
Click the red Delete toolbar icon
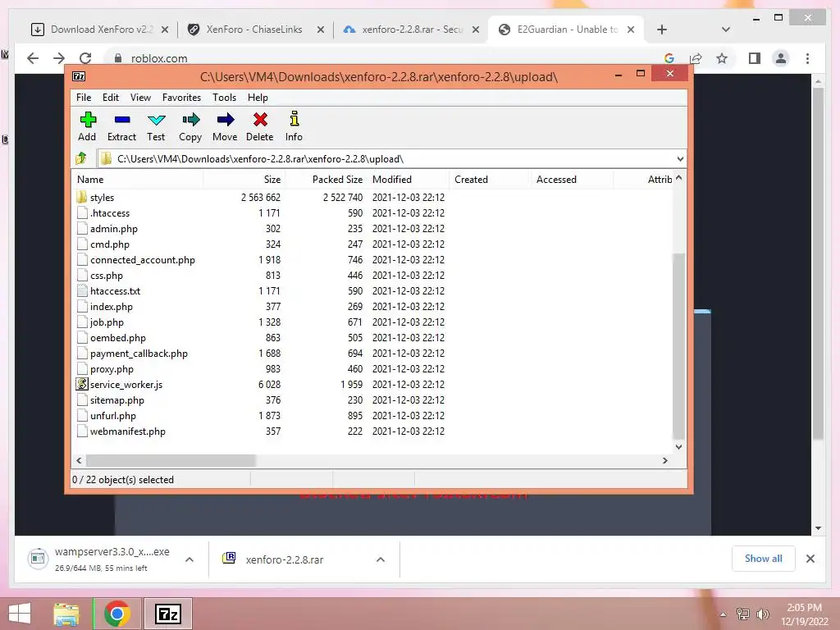pos(260,120)
